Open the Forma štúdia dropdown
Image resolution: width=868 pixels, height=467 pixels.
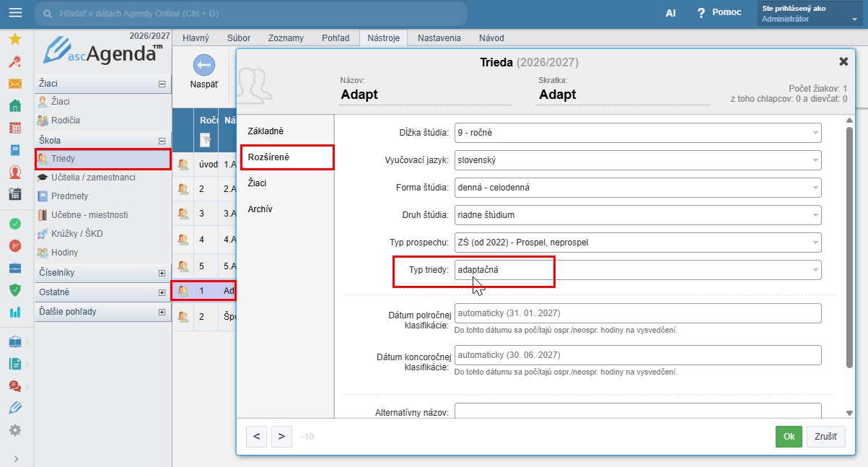[x=638, y=188]
